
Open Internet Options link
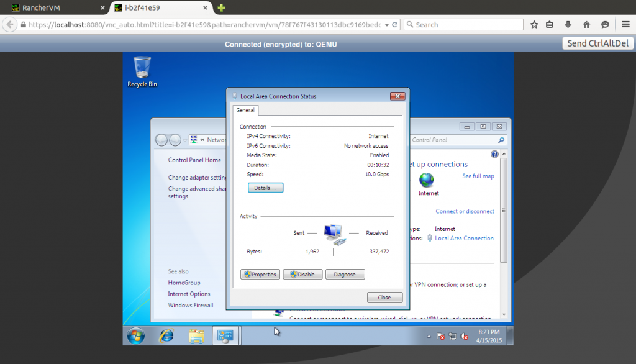click(189, 294)
